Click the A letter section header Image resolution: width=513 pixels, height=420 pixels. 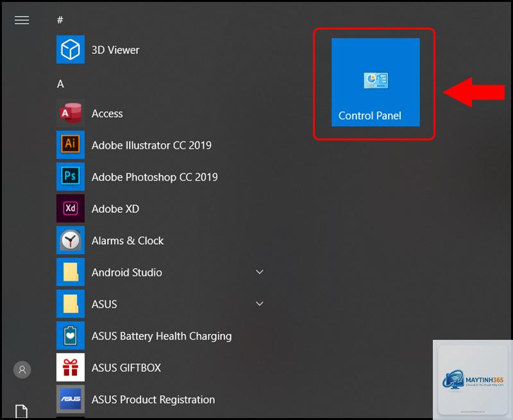[60, 84]
